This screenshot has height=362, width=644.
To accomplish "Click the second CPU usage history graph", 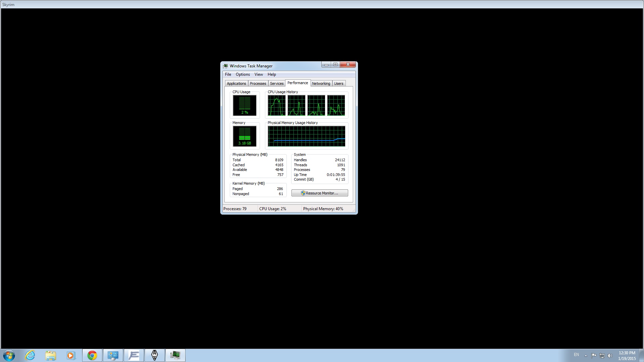I will click(x=297, y=105).
